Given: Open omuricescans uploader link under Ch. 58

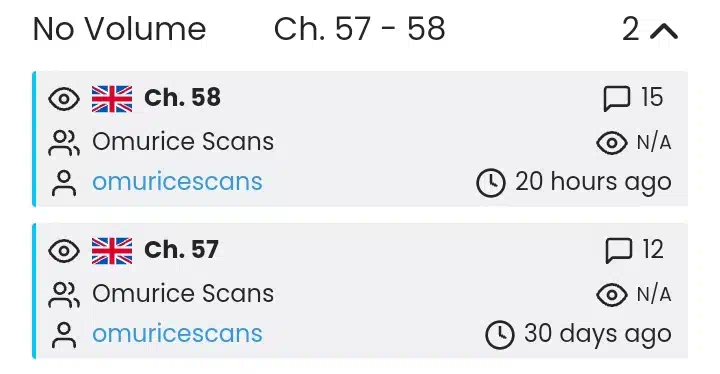Looking at the screenshot, I should point(177,181).
